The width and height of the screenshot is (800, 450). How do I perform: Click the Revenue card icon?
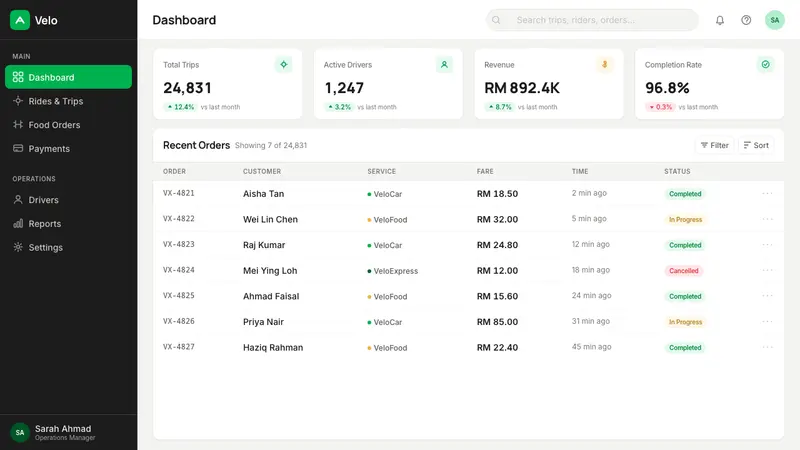pos(605,65)
